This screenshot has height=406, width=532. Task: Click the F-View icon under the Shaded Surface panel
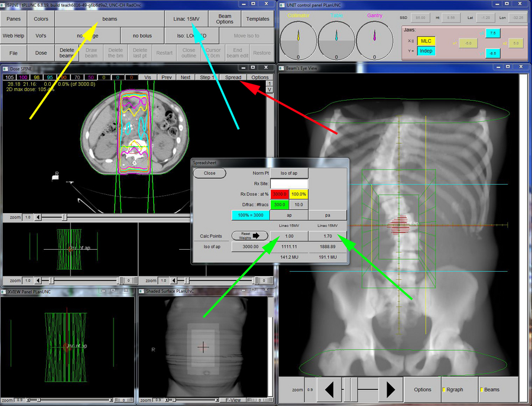pyautogui.click(x=233, y=400)
